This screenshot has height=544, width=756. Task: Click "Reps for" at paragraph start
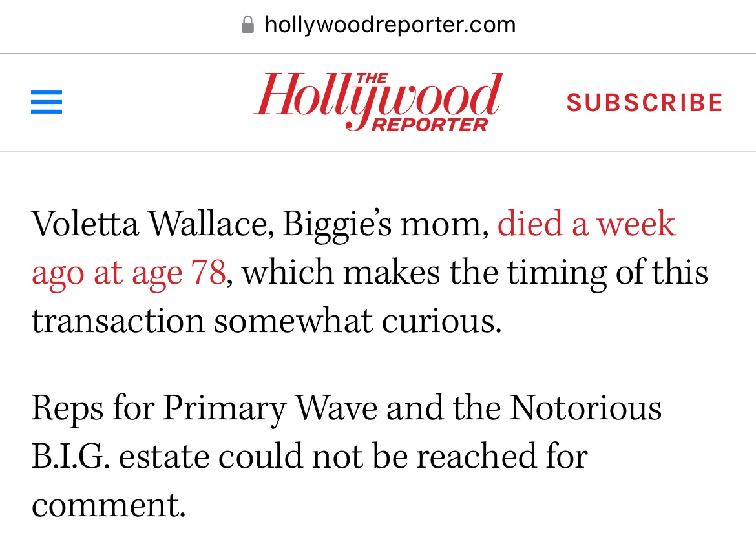pyautogui.click(x=93, y=409)
